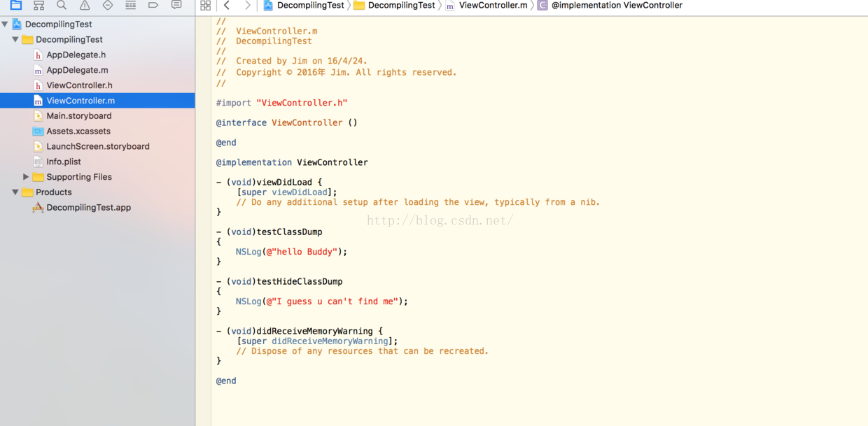This screenshot has height=426, width=868.
Task: Open the Project navigator folder icon
Action: (15, 5)
